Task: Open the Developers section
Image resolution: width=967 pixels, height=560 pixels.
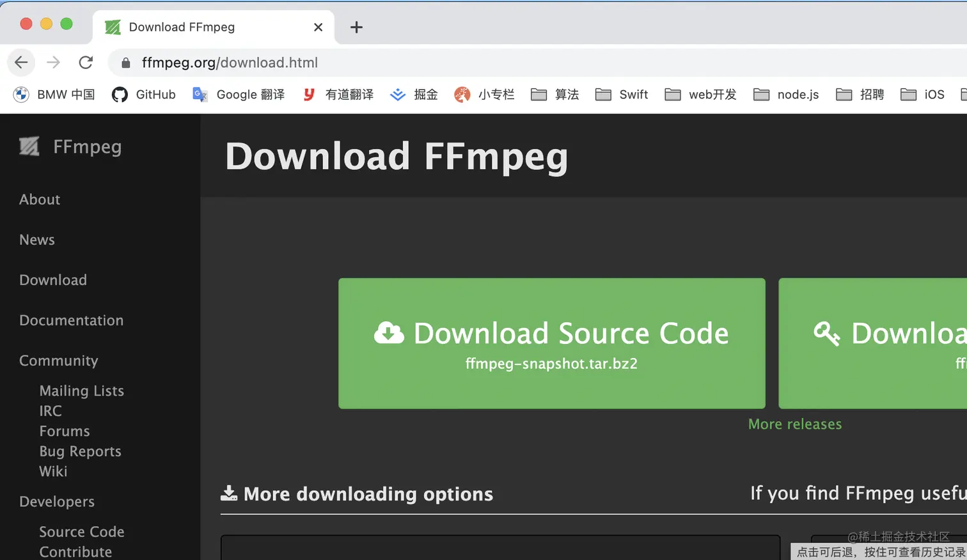Action: pos(57,502)
